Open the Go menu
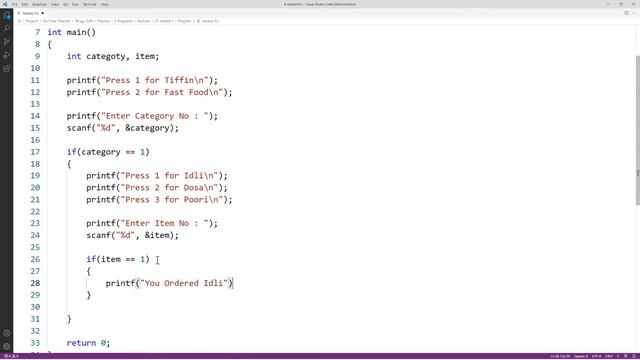640x360 pixels. [x=65, y=4]
